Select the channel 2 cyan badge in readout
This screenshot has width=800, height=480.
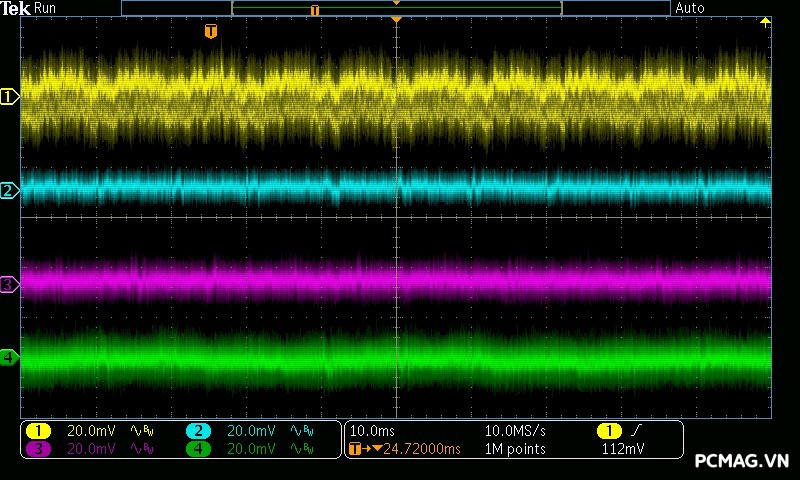(x=199, y=431)
